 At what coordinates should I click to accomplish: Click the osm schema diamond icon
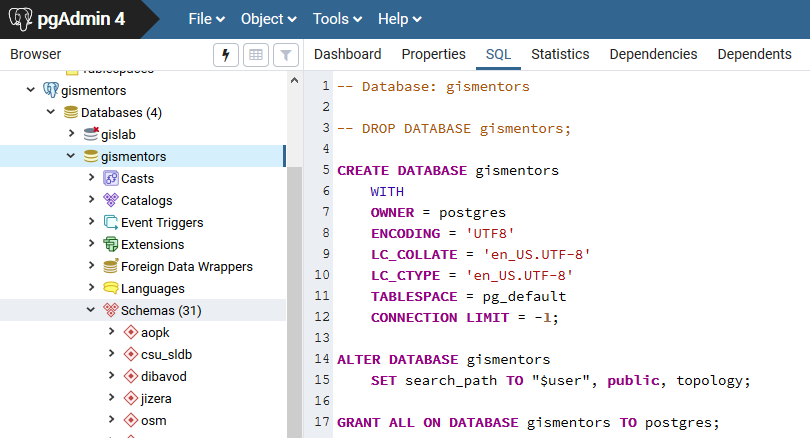[x=131, y=420]
